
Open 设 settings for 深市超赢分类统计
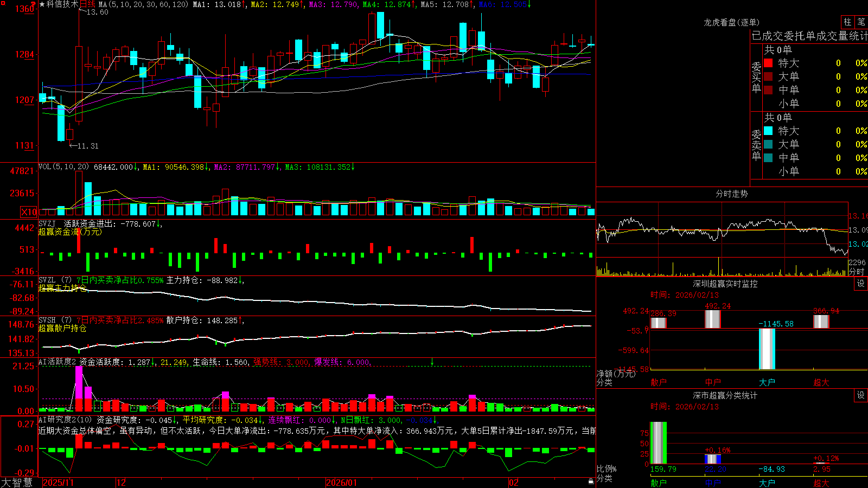click(861, 395)
